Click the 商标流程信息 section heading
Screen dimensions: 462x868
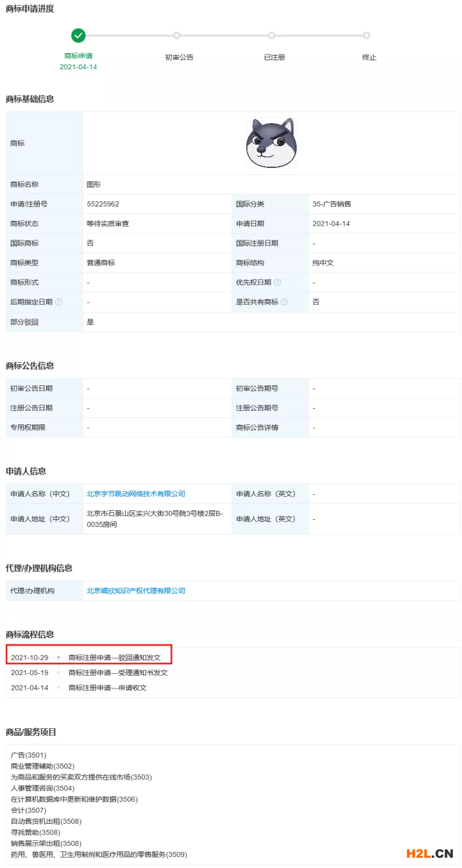click(x=30, y=635)
